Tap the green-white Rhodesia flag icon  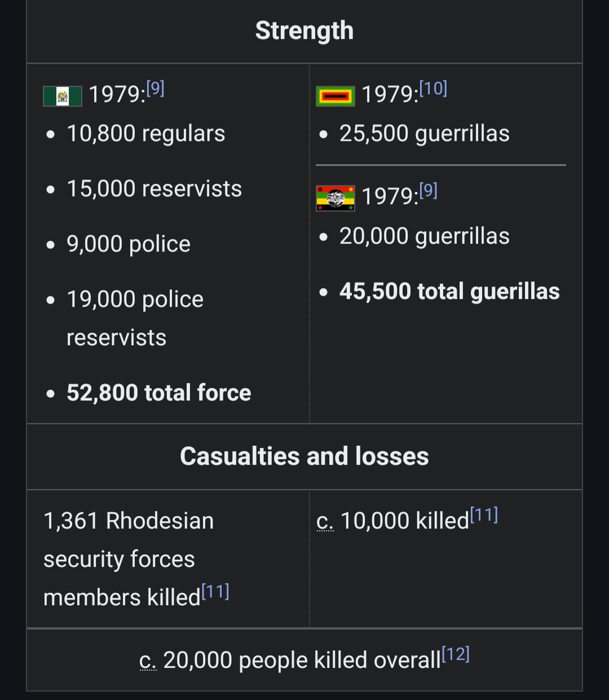coord(63,96)
